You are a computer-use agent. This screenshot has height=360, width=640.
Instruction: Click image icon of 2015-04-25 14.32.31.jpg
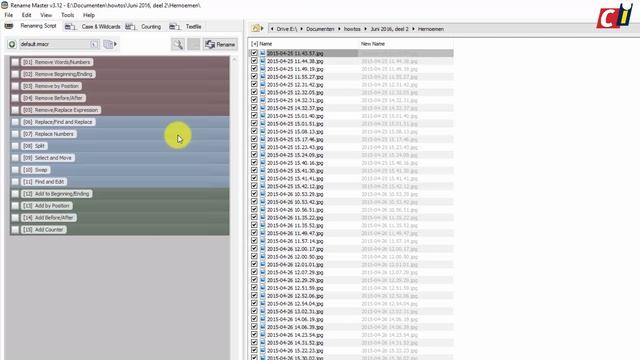click(262, 100)
